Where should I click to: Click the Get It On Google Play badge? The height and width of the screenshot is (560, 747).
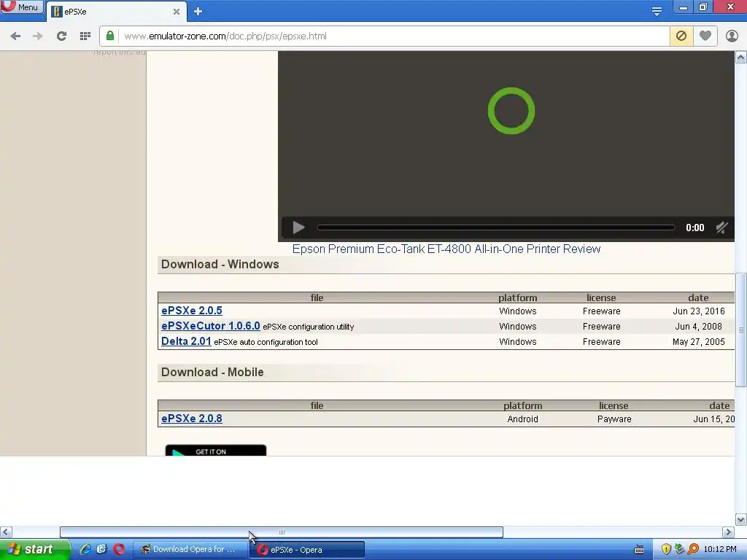[x=216, y=451]
